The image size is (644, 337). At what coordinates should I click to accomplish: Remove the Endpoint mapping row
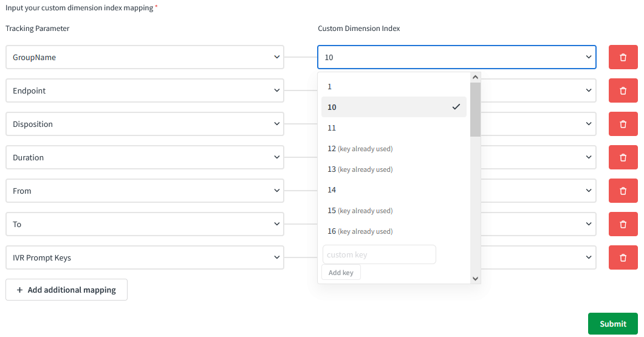[x=623, y=90]
